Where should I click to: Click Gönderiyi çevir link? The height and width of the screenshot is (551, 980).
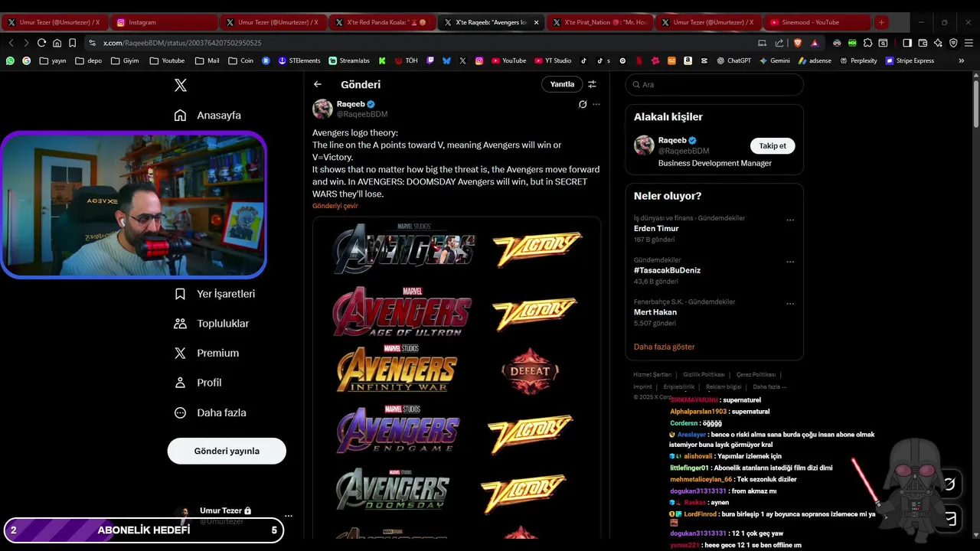point(335,206)
